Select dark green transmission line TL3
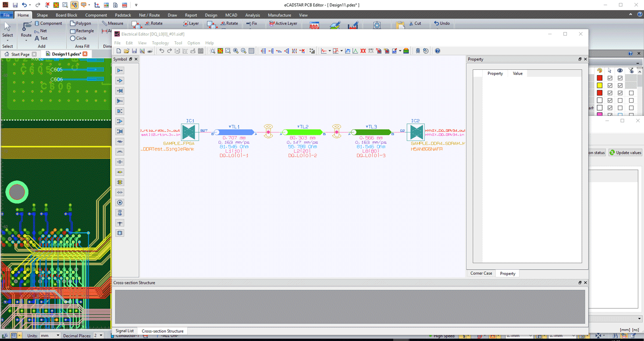Viewport: 644px width, 341px height. coord(372,132)
